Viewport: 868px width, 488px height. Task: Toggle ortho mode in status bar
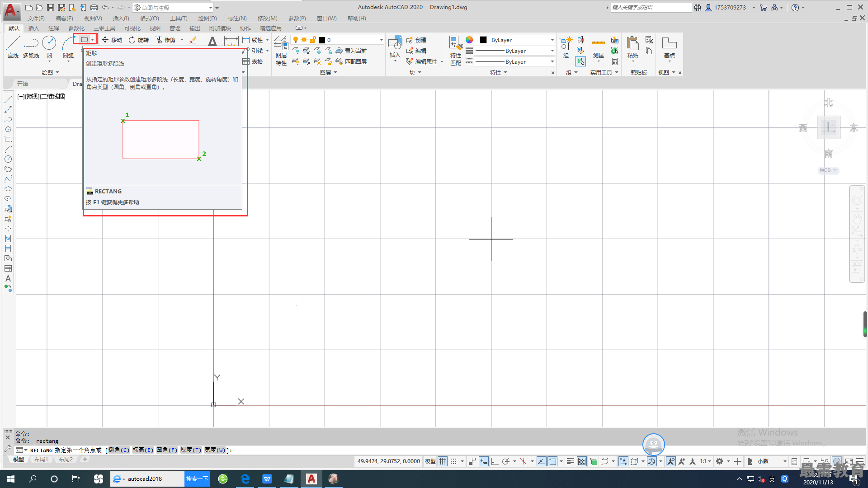tap(495, 461)
